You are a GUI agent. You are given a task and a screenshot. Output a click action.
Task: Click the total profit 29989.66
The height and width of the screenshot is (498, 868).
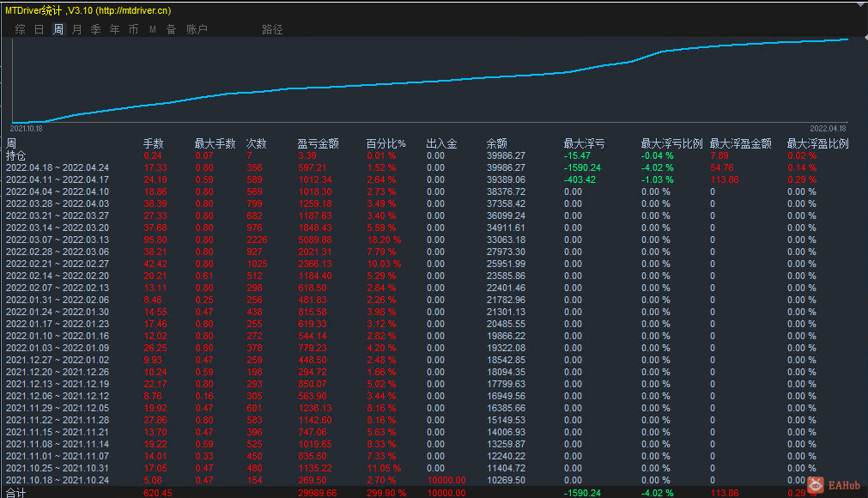pos(317,493)
